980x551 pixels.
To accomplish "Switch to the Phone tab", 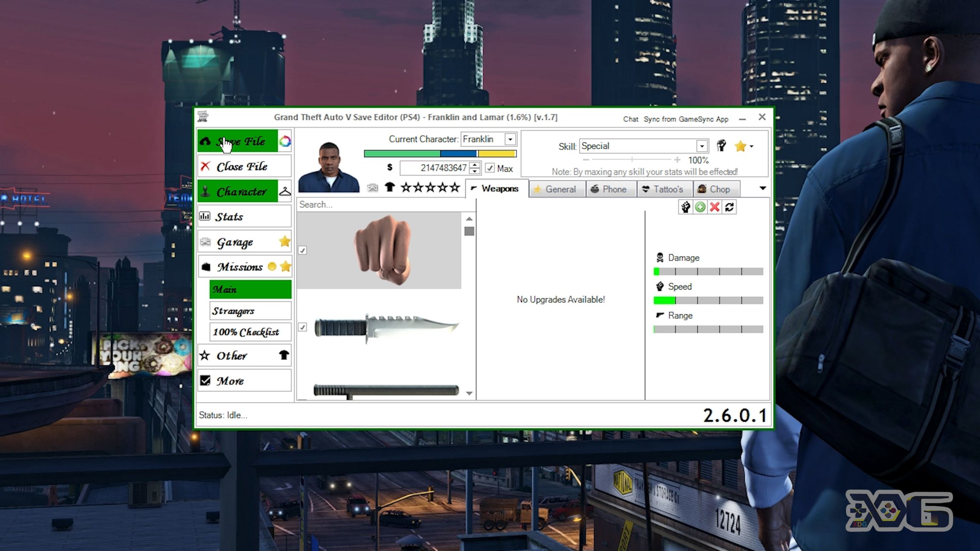I will coord(611,189).
